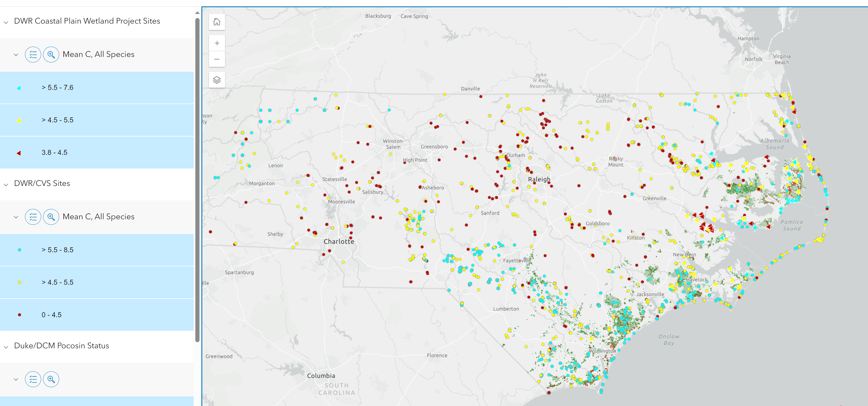Open the map layers stack button
Image resolution: width=868 pixels, height=406 pixels.
pos(217,80)
